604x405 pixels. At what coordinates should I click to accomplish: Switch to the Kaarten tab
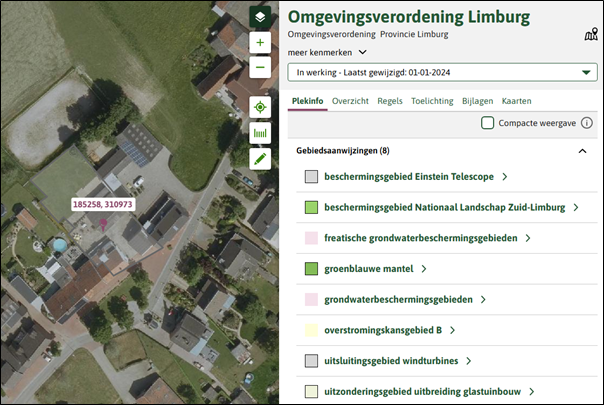516,101
